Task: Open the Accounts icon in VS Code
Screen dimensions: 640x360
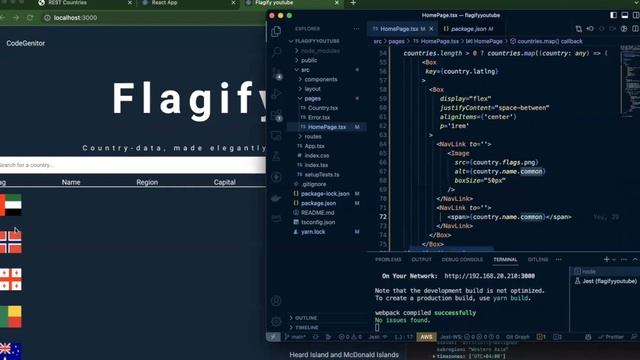Action: click(276, 301)
